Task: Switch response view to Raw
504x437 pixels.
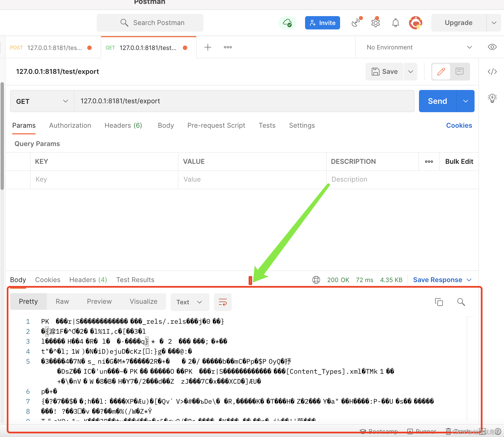Action: click(x=62, y=302)
